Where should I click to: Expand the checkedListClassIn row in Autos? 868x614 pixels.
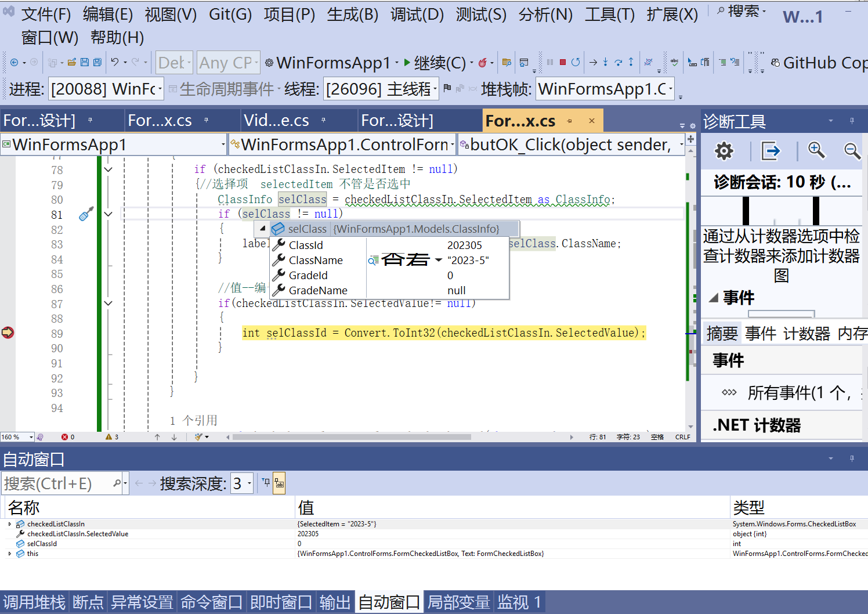9,524
